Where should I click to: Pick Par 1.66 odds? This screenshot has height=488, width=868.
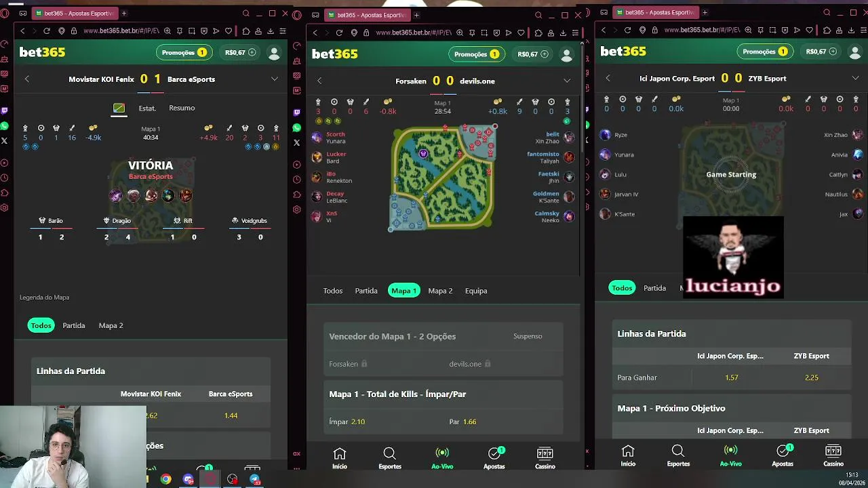tap(462, 422)
